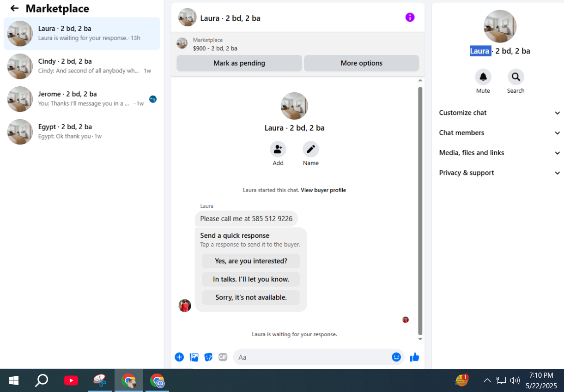Expand Privacy & support section
This screenshot has width=564, height=392.
tap(499, 173)
